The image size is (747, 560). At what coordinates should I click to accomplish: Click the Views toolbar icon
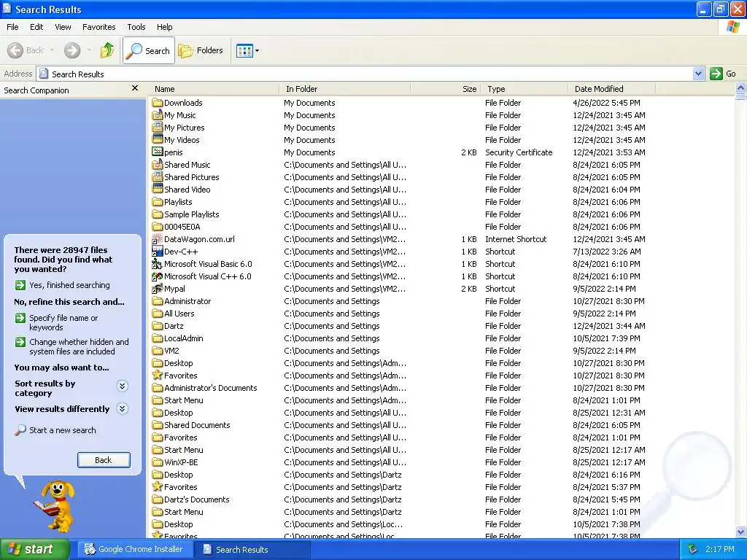point(244,50)
